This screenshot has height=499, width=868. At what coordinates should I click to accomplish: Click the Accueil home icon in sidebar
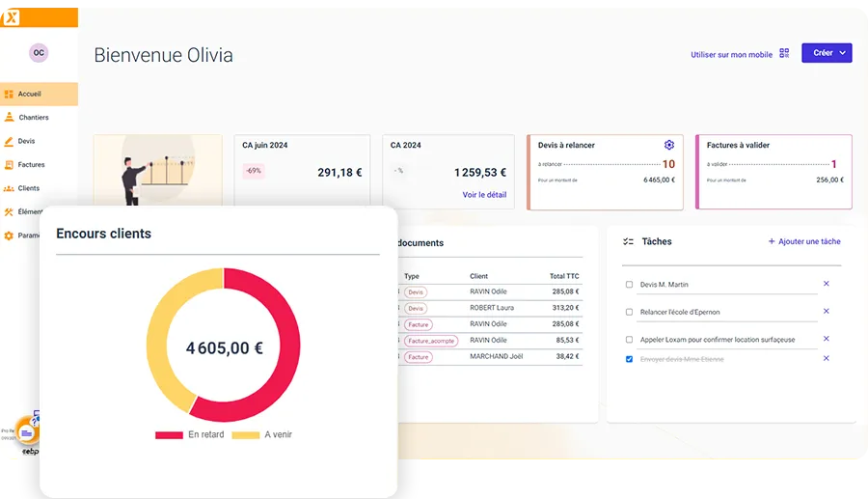(x=9, y=94)
